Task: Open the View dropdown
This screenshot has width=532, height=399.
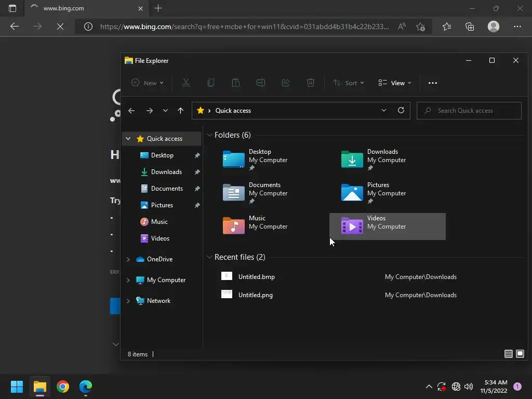Action: (x=395, y=83)
